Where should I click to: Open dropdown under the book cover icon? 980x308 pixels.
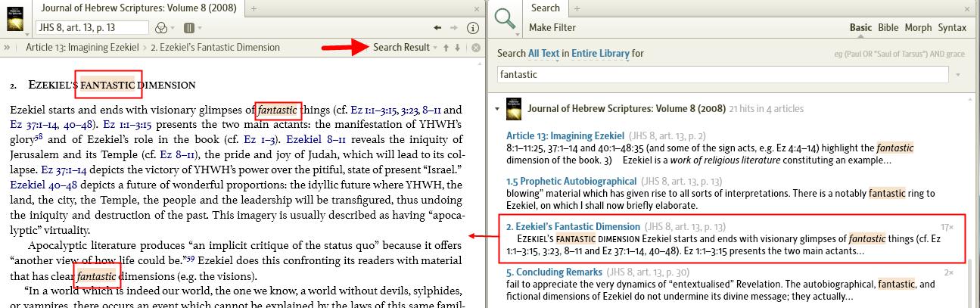click(x=28, y=33)
